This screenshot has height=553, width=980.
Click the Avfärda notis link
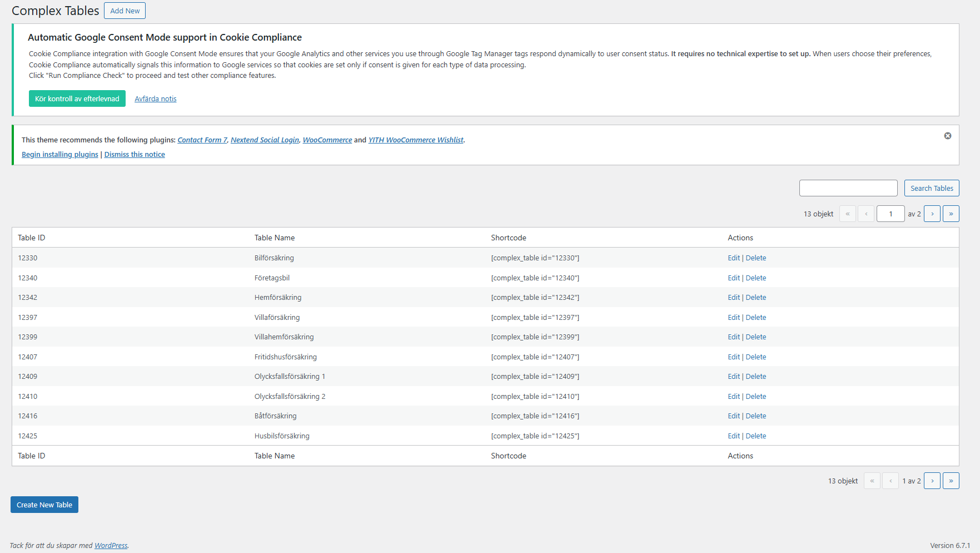(155, 99)
